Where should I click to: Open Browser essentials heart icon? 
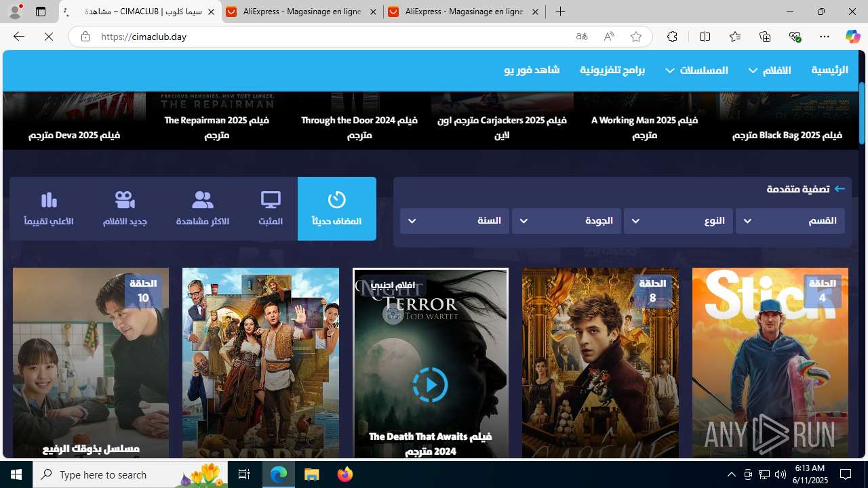[x=795, y=37]
